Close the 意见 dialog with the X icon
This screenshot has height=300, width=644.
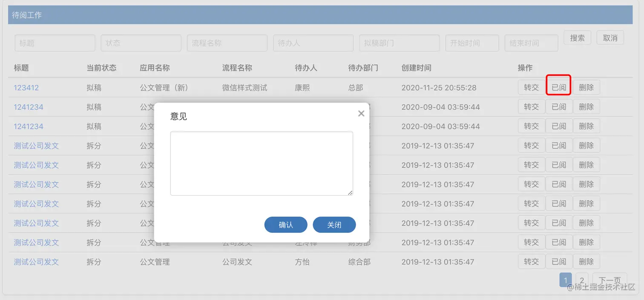(x=361, y=113)
